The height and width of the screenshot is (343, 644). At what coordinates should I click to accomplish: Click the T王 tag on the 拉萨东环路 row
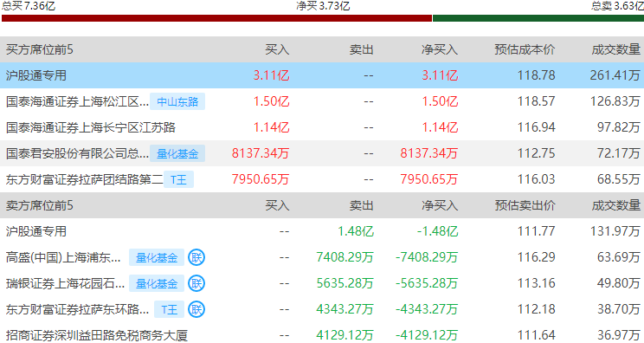(169, 309)
